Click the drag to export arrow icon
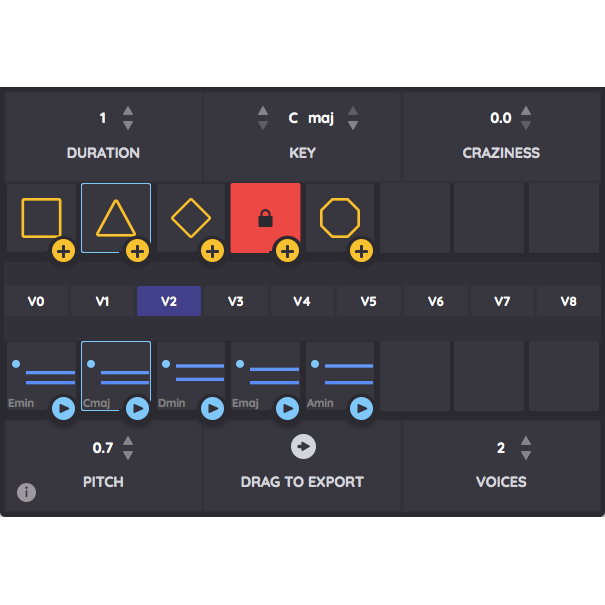 tap(303, 447)
